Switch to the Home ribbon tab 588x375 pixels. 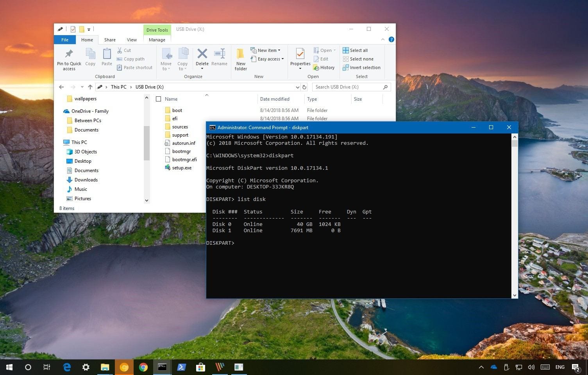click(x=87, y=39)
